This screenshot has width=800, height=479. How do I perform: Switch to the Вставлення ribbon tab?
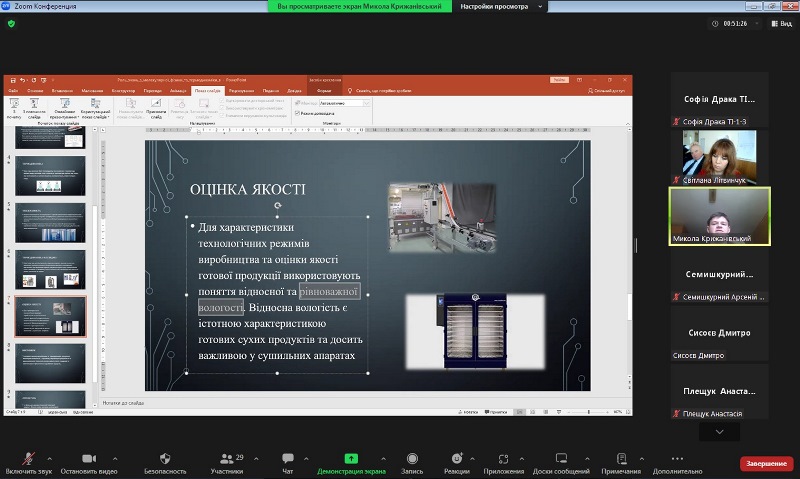[x=63, y=90]
